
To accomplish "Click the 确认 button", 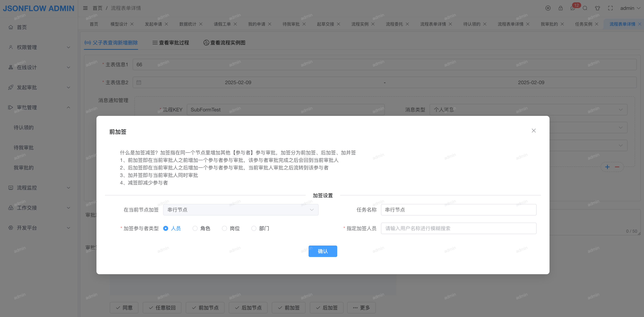I will [x=323, y=251].
